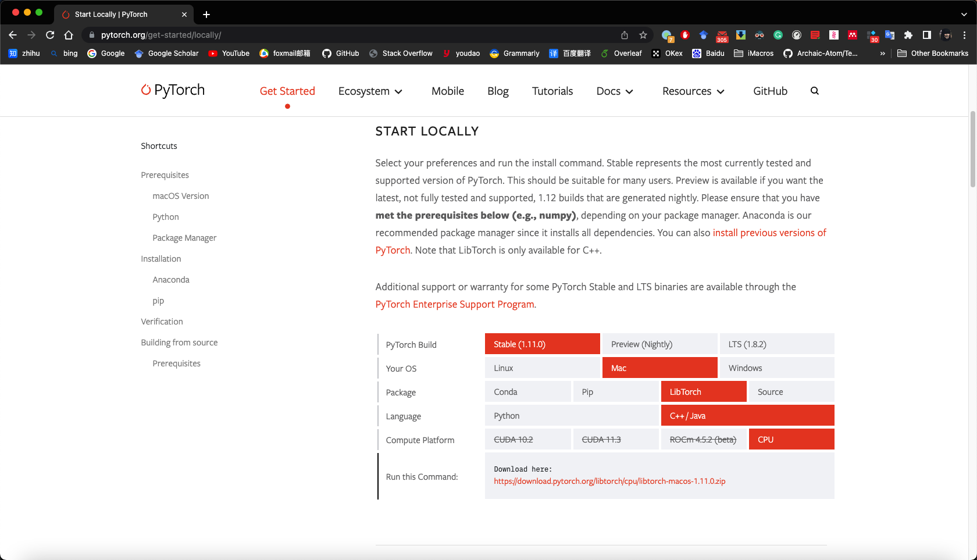Screen dimensions: 977x560
Task: Toggle the browser side panel icon
Action: pyautogui.click(x=926, y=35)
